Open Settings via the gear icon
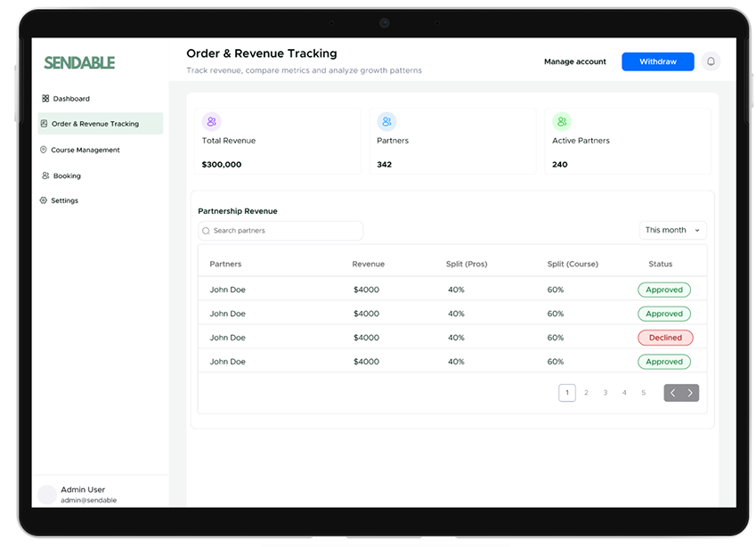 [44, 200]
